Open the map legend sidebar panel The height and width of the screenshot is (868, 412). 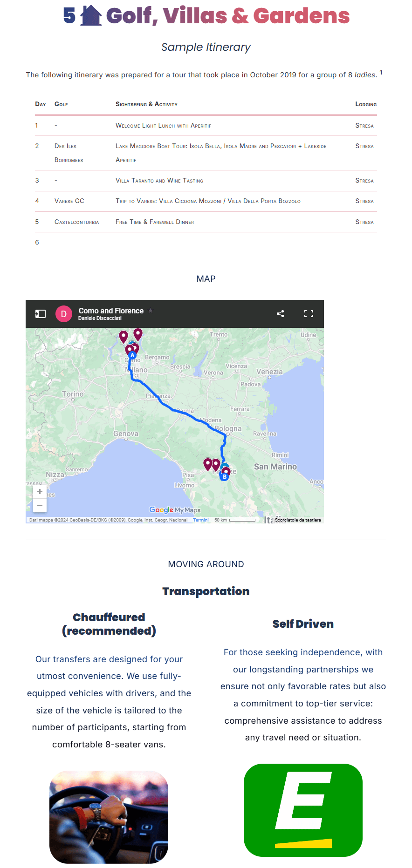point(41,314)
